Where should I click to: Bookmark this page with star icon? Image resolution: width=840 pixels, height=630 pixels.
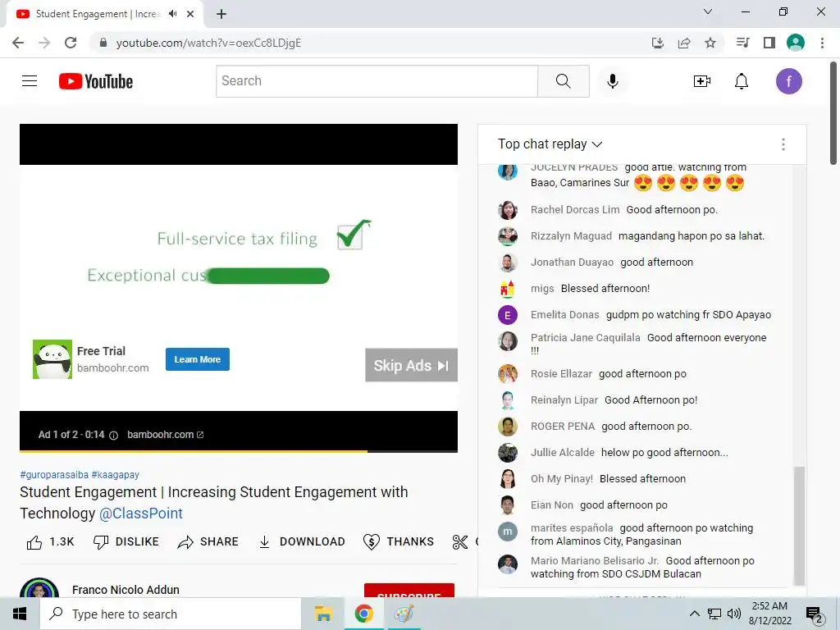tap(710, 43)
